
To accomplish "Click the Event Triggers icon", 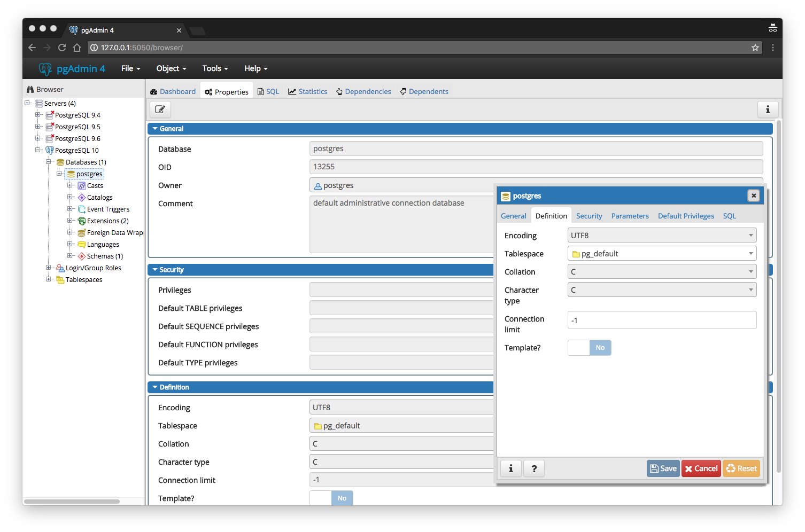I will point(82,209).
